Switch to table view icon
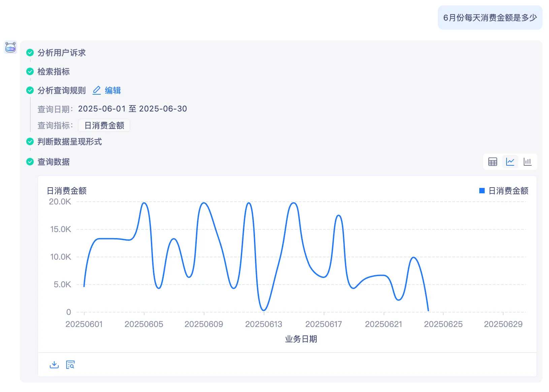 pos(492,162)
